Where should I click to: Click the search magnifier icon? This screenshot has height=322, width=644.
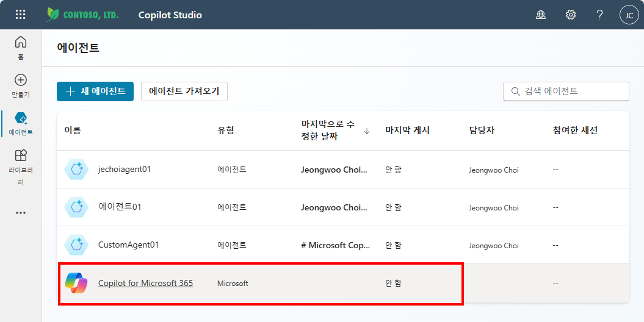click(x=515, y=91)
